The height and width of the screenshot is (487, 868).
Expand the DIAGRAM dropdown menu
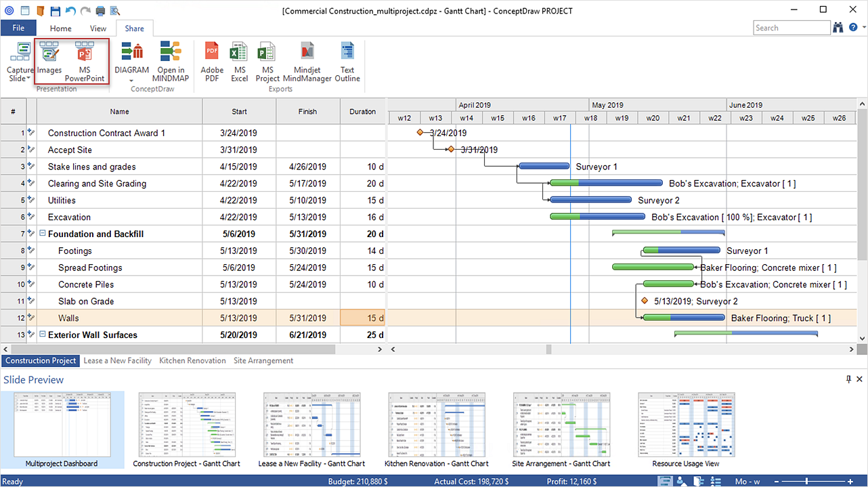(x=131, y=80)
